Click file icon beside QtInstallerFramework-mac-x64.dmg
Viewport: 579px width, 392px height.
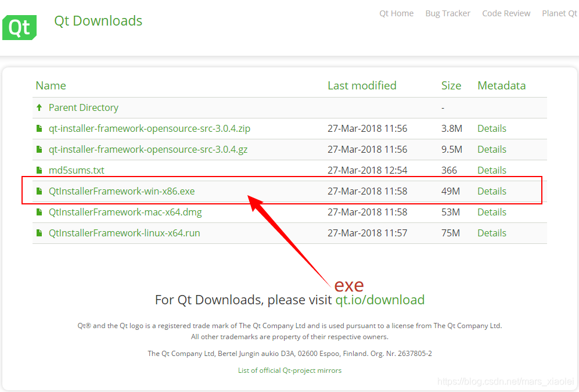(x=39, y=212)
